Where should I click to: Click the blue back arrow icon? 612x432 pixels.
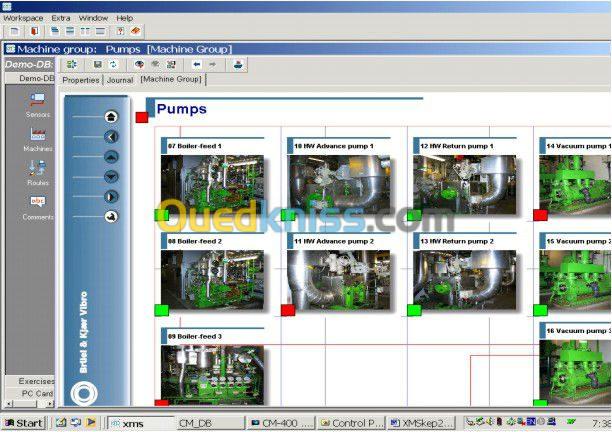click(197, 64)
